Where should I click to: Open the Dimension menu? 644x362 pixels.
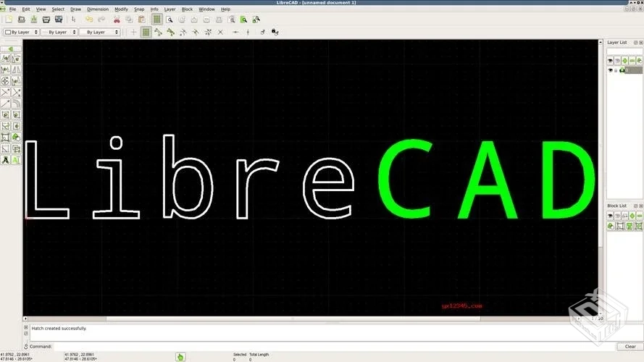pos(97,9)
